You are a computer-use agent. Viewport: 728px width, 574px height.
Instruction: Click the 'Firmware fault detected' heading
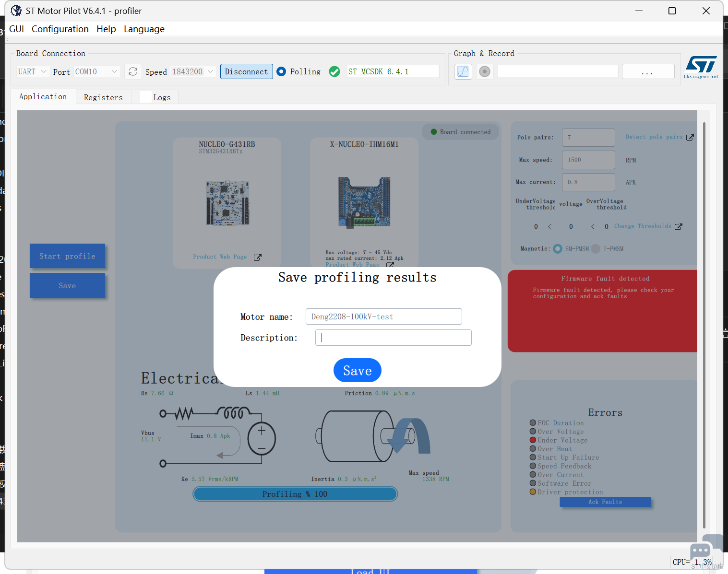click(x=605, y=279)
